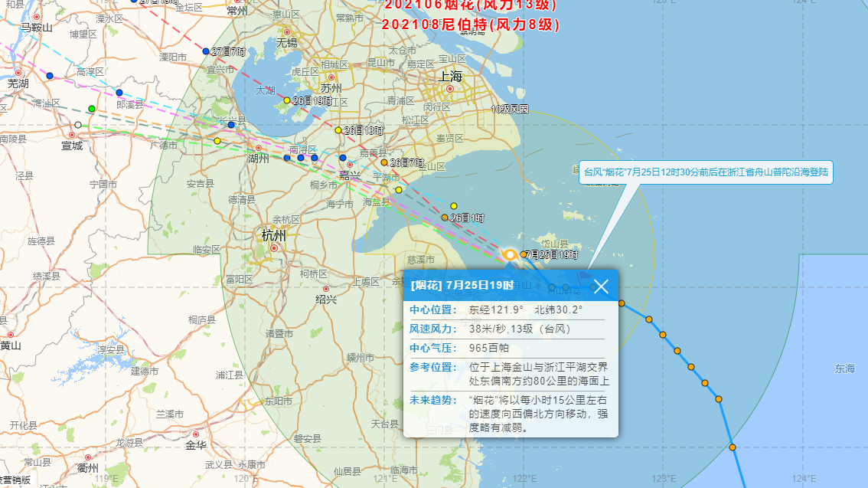Image resolution: width=868 pixels, height=488 pixels.
Task: Select the forecast point labeled 26日1时
Action: pyautogui.click(x=445, y=218)
